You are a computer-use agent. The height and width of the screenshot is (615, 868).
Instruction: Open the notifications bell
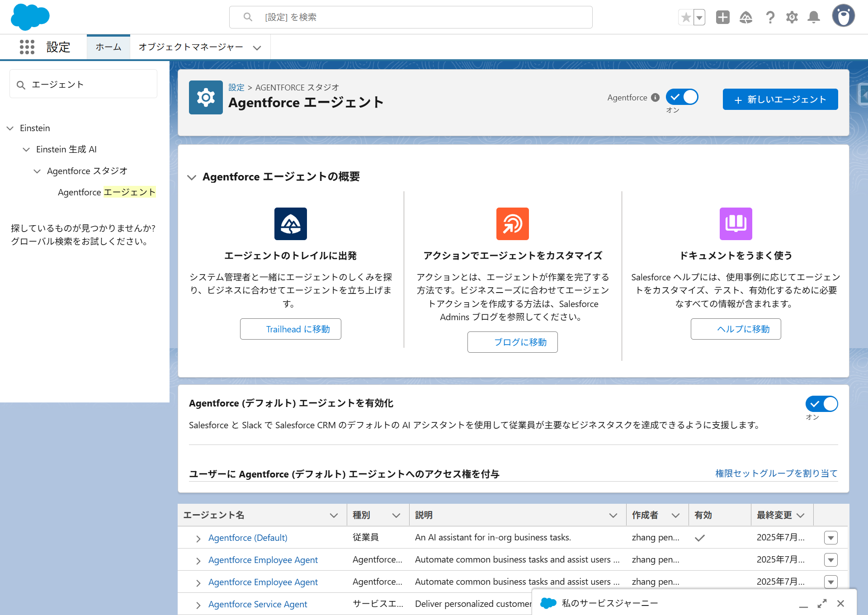813,17
